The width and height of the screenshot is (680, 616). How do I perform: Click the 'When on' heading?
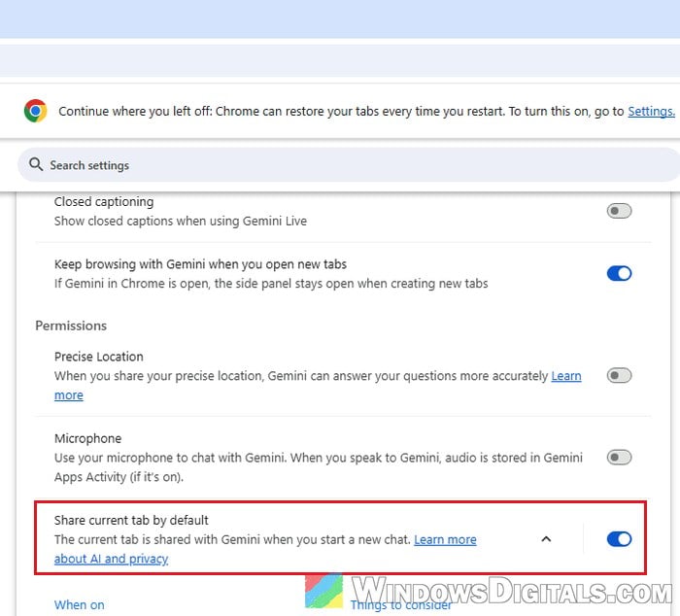[80, 604]
